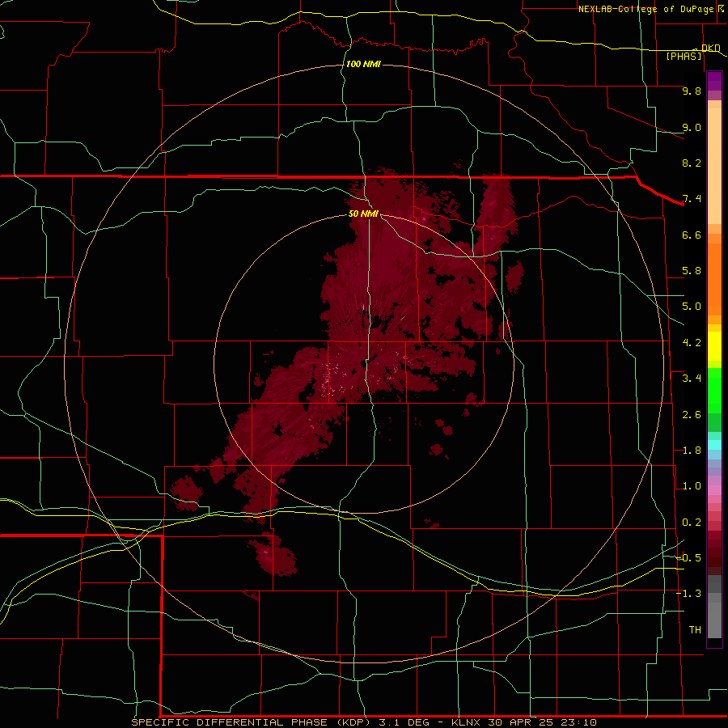
Task: Click the 50 NMI range ring label
Action: tap(363, 214)
